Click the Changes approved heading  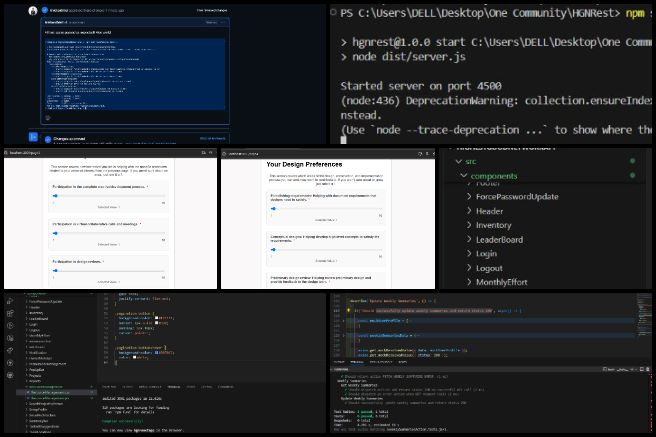coord(69,138)
